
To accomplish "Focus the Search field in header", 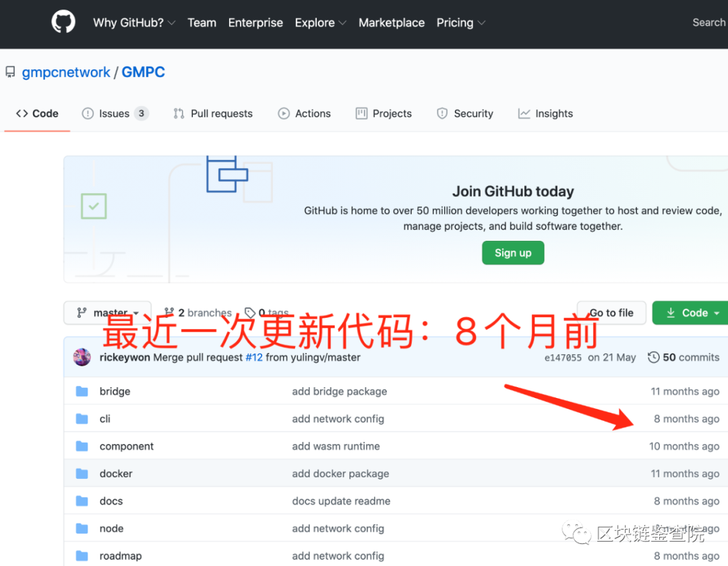I will click(709, 22).
